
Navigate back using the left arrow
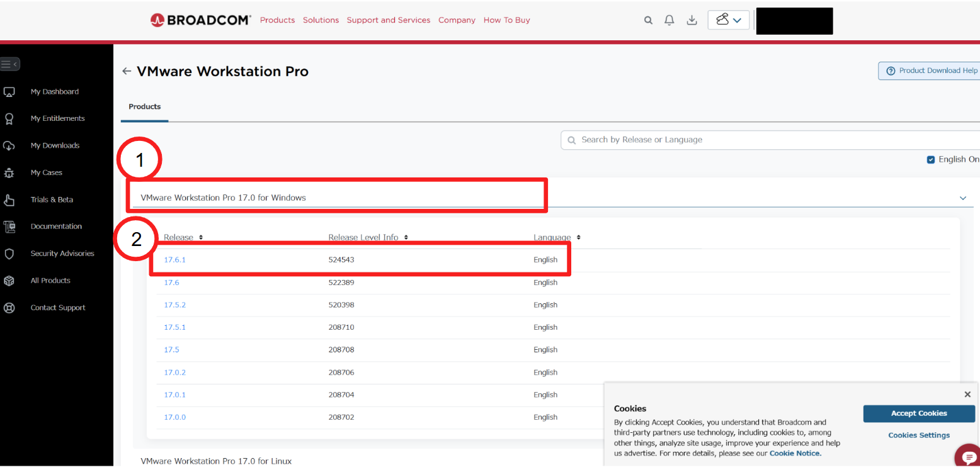pyautogui.click(x=126, y=71)
